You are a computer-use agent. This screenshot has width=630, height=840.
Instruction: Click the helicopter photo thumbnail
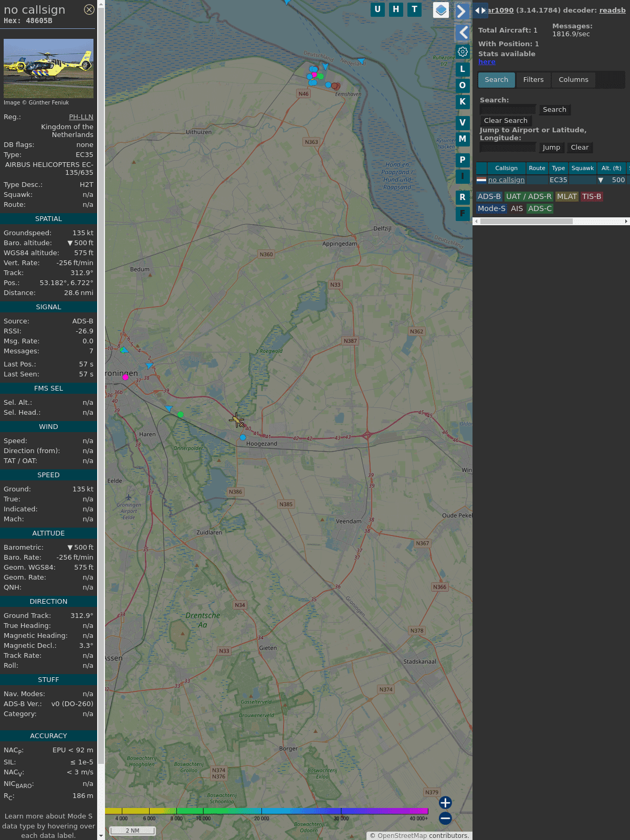(48, 68)
